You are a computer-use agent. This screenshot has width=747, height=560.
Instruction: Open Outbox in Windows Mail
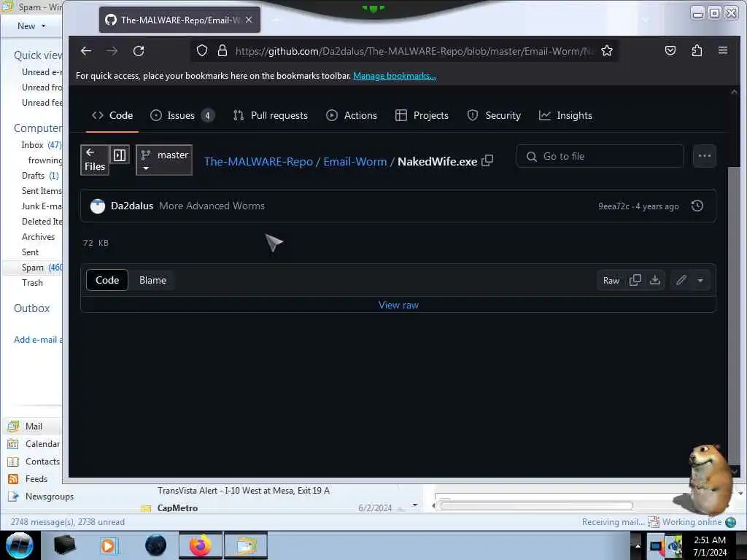(x=32, y=308)
